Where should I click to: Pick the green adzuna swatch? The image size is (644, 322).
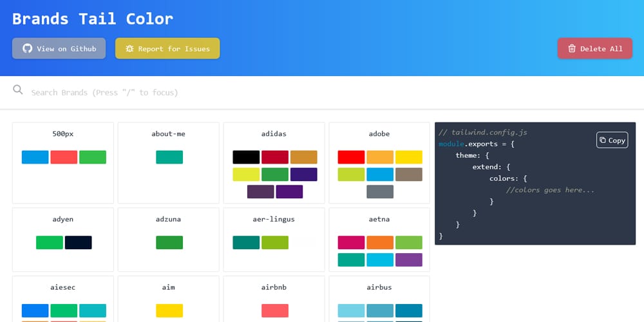169,242
